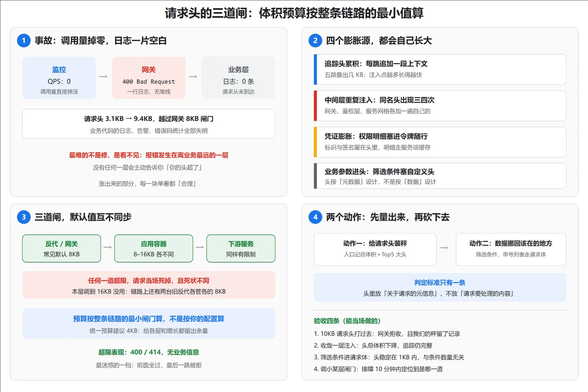Screen dimensions: 588x392
Task: Click the 中间层重复注入 red-bar item
Action: click(x=440, y=106)
